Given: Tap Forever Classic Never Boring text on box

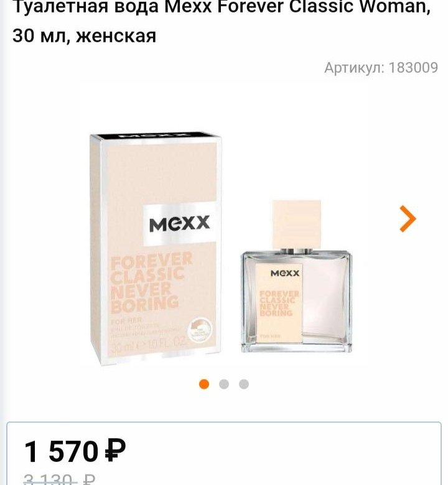Looking at the screenshot, I should (151, 282).
